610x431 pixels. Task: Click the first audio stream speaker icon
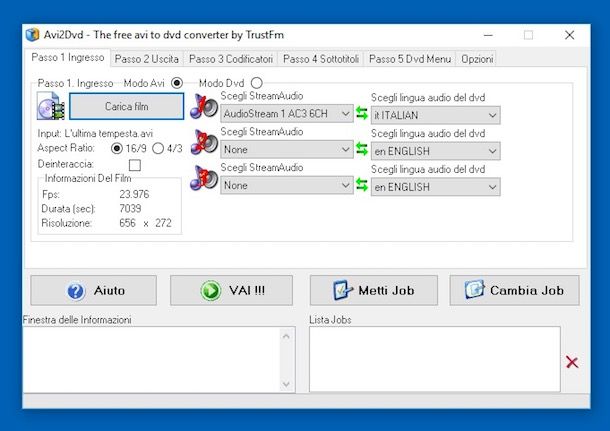pos(204,107)
